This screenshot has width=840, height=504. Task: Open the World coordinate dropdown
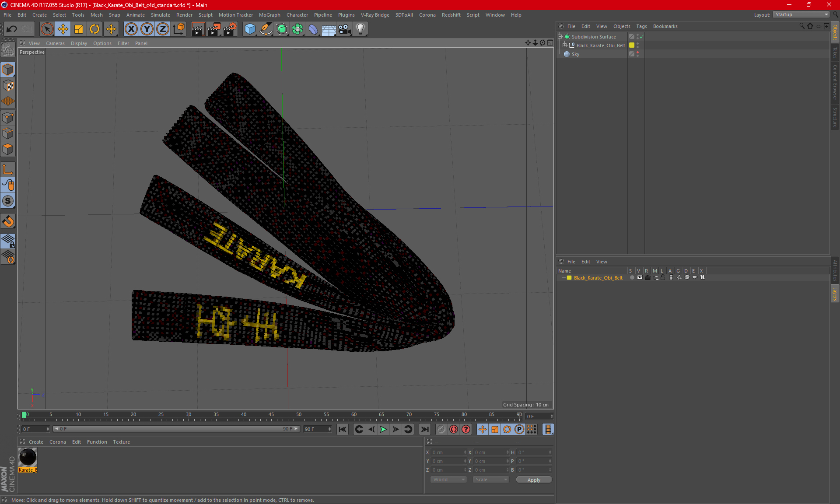click(448, 480)
